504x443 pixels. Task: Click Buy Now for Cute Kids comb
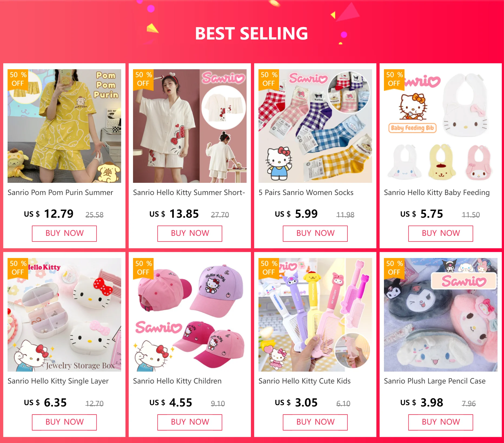[315, 422]
